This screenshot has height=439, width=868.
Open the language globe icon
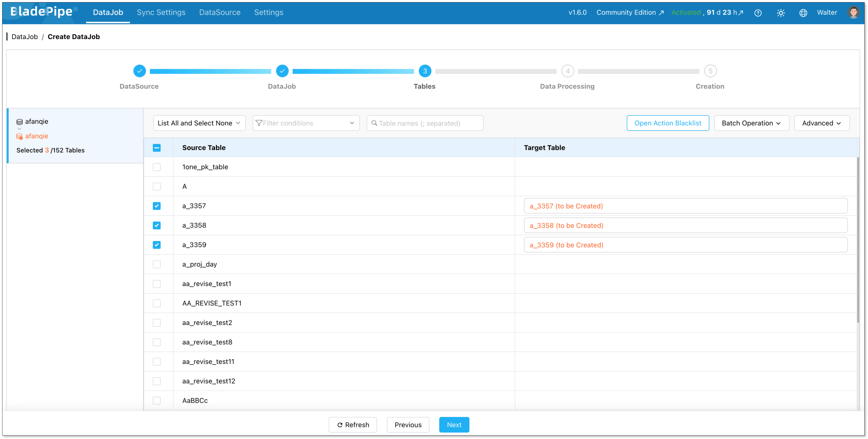coord(803,13)
